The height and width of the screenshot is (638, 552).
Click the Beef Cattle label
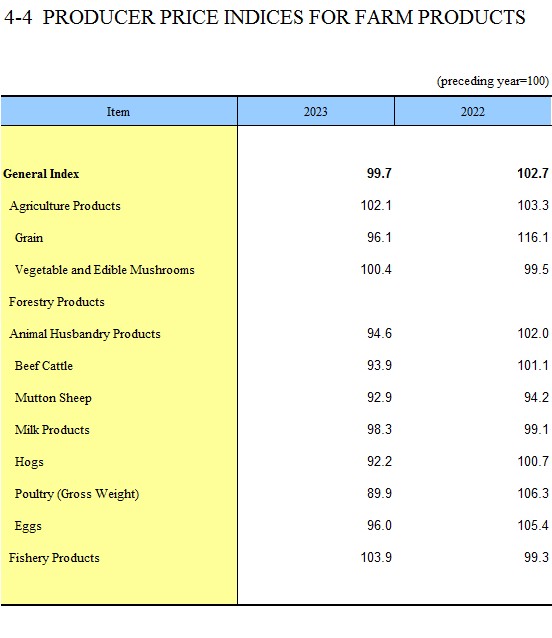[x=44, y=366]
